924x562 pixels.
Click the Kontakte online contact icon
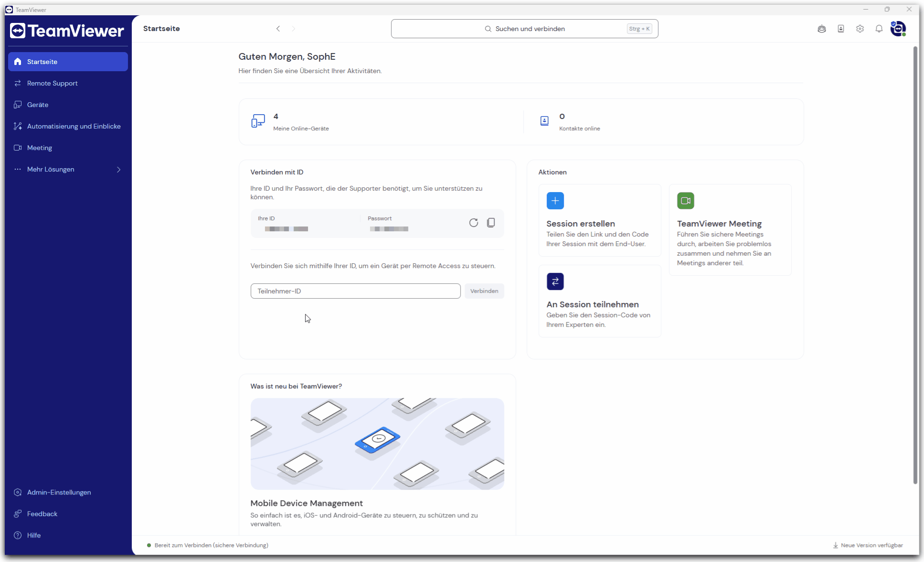(x=544, y=121)
